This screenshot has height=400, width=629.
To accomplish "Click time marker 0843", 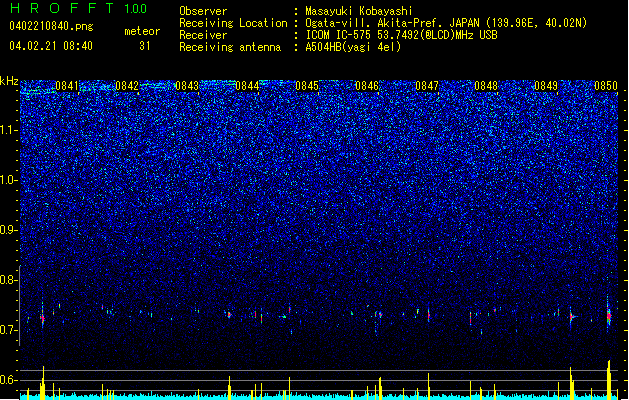I will [187, 86].
